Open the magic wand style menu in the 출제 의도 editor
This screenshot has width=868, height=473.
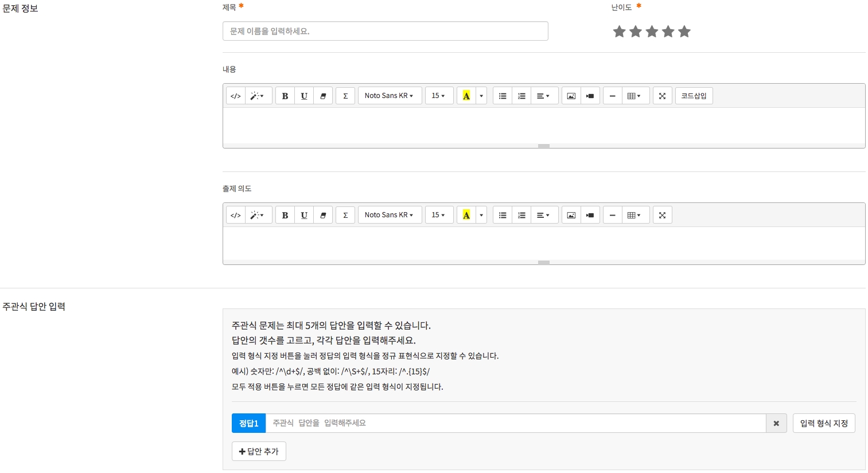pos(258,215)
